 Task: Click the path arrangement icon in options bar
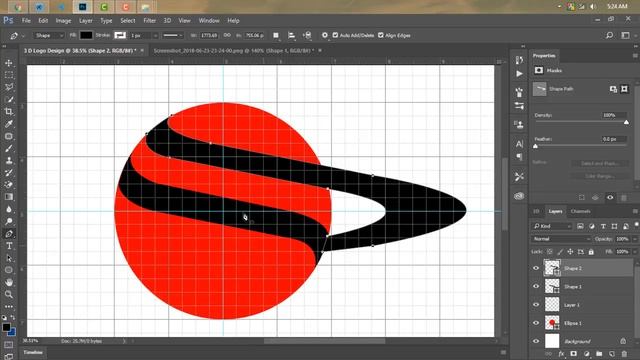(x=307, y=36)
